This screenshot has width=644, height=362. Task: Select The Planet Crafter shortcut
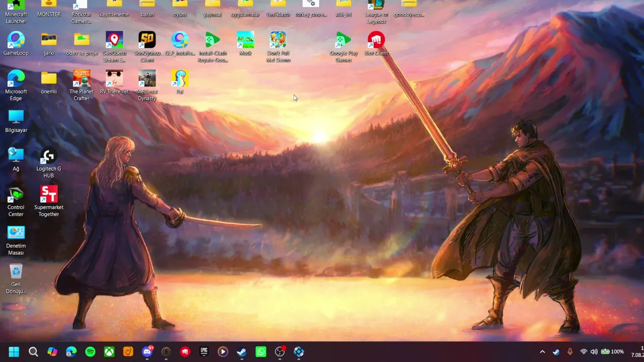82,85
